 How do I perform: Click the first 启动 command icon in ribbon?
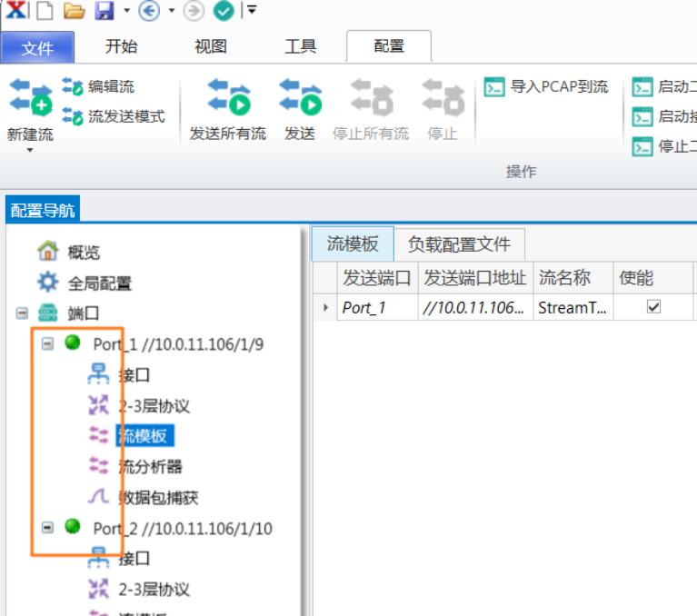click(x=642, y=86)
